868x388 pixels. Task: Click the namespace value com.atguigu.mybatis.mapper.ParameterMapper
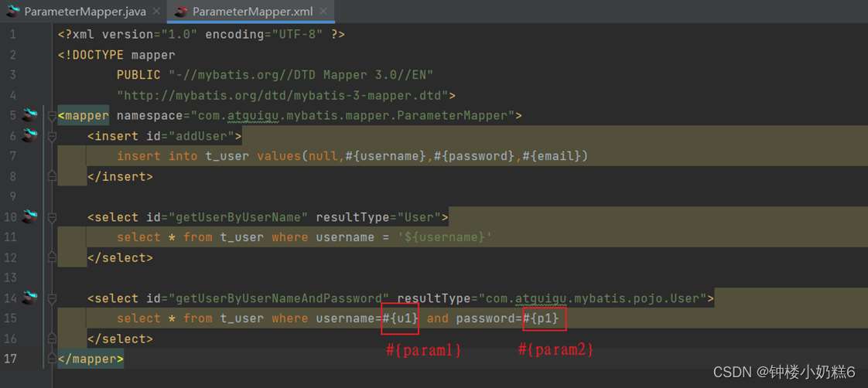tap(353, 115)
